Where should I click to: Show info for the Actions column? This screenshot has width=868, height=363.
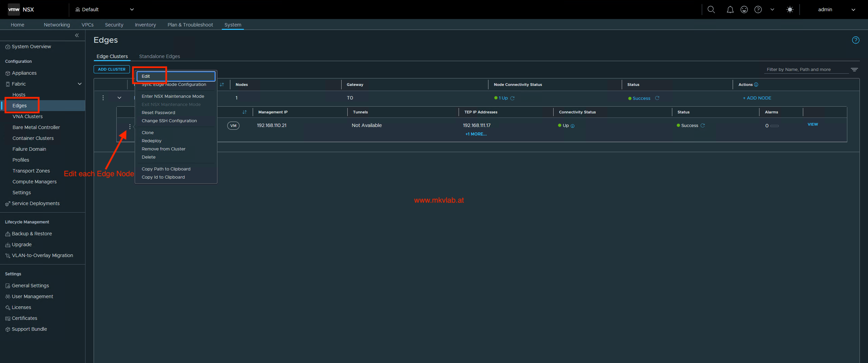pyautogui.click(x=756, y=85)
